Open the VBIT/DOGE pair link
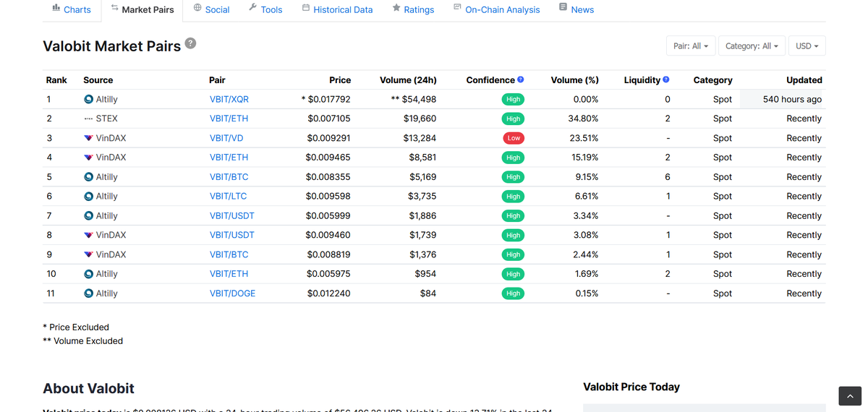 click(232, 293)
